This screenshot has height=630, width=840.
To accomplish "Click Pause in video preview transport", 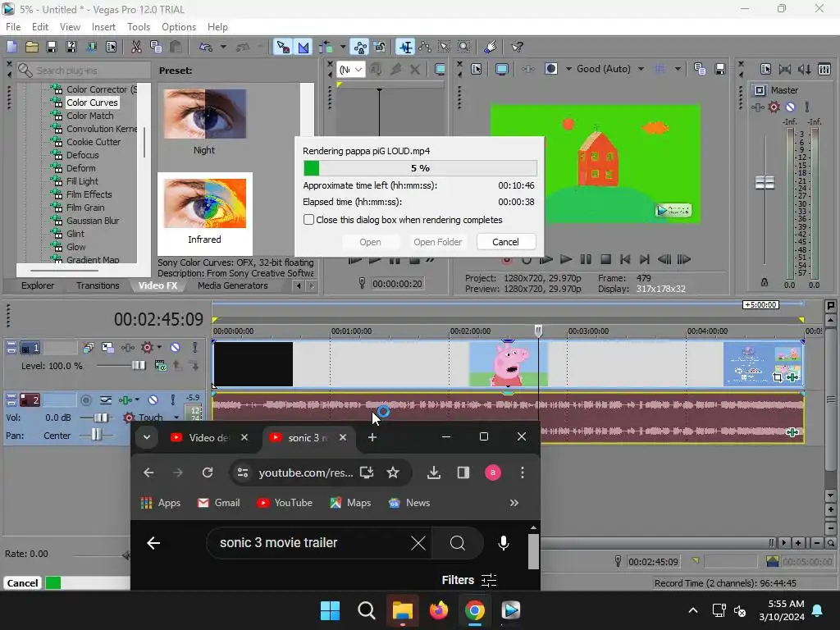I will (586, 259).
